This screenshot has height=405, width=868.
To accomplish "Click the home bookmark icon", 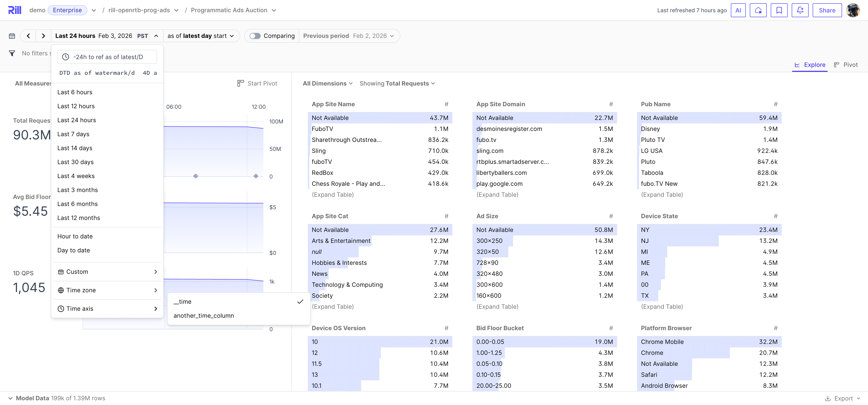I will [x=758, y=10].
